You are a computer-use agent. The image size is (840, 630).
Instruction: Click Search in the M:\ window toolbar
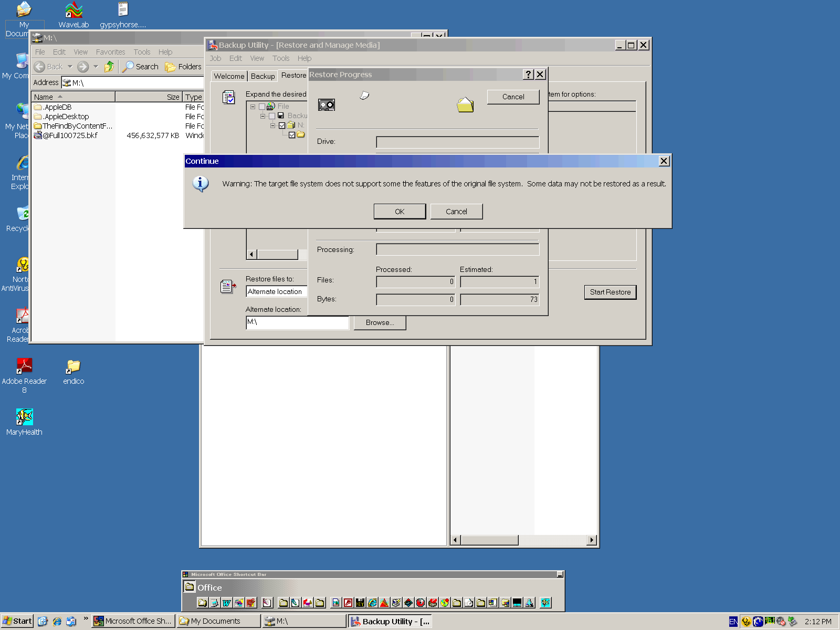click(x=140, y=67)
